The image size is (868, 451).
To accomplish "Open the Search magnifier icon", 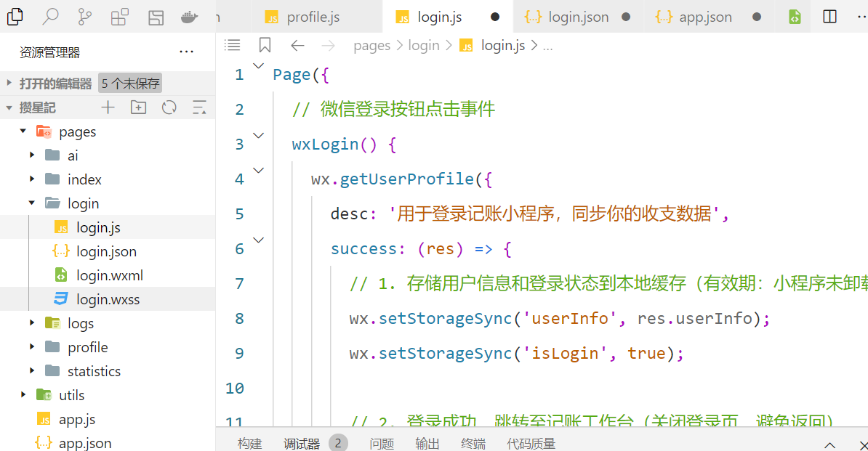I will (50, 17).
